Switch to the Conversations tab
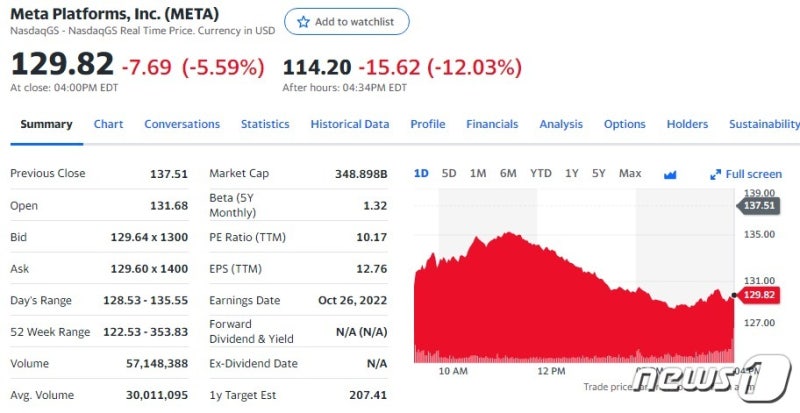 182,124
